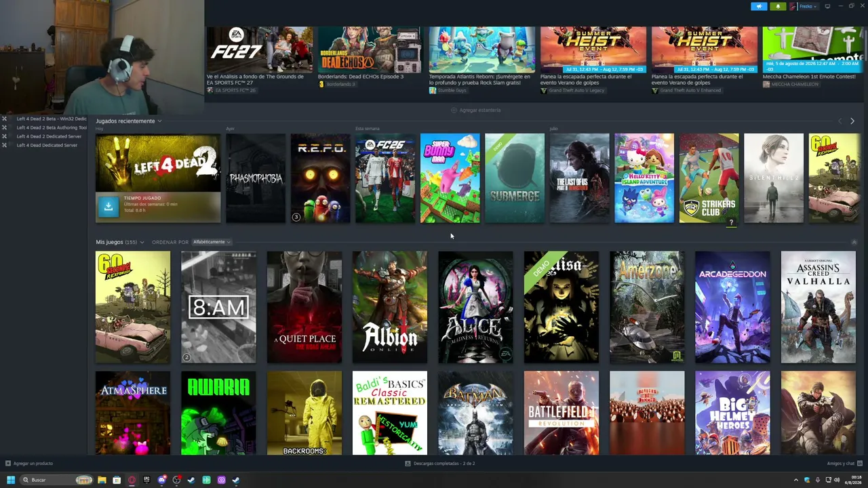Switch to Opera GX browser on taskbar
868x488 pixels.
click(x=132, y=480)
